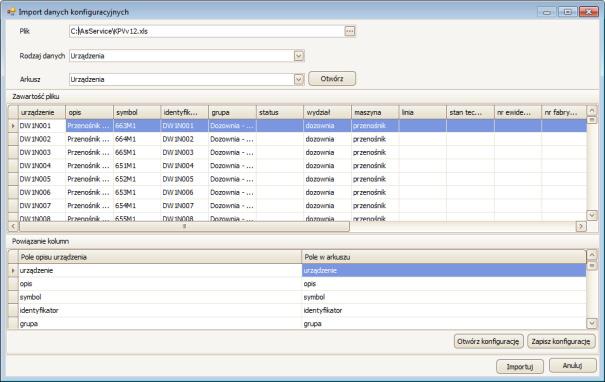Click opis cell in Pole w arkuszu column

point(444,284)
